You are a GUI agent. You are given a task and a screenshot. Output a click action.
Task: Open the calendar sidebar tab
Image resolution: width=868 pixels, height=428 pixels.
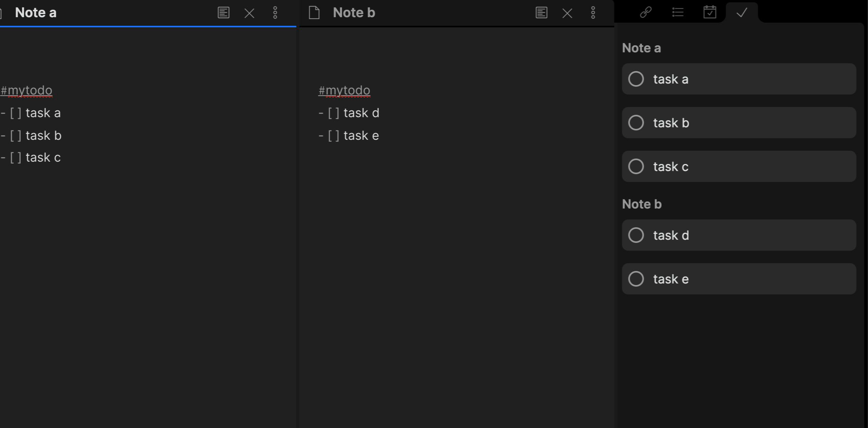709,12
